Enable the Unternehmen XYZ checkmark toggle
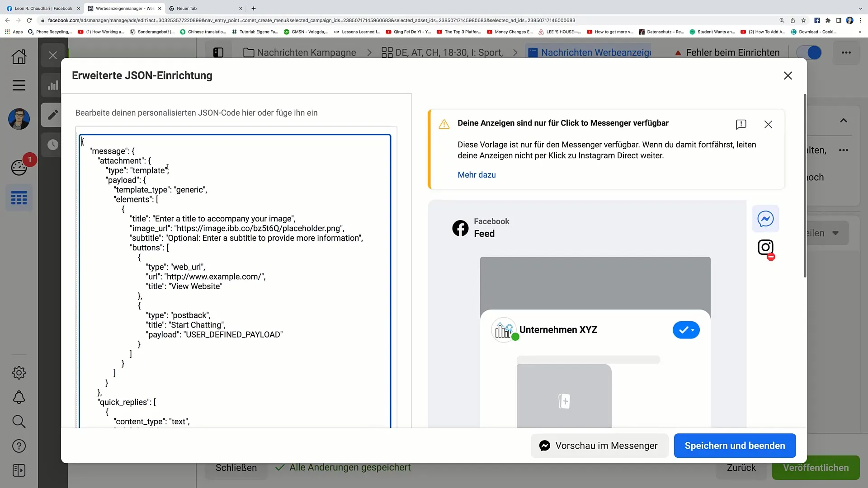Image resolution: width=868 pixels, height=488 pixels. pyautogui.click(x=685, y=329)
